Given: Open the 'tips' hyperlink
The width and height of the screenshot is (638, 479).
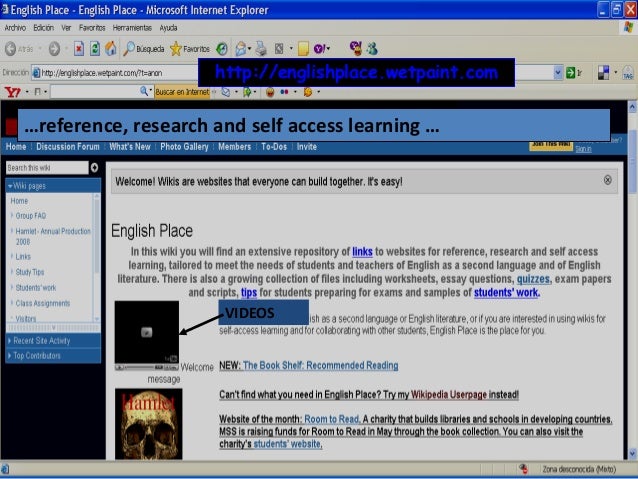Looking at the screenshot, I should coord(249,293).
